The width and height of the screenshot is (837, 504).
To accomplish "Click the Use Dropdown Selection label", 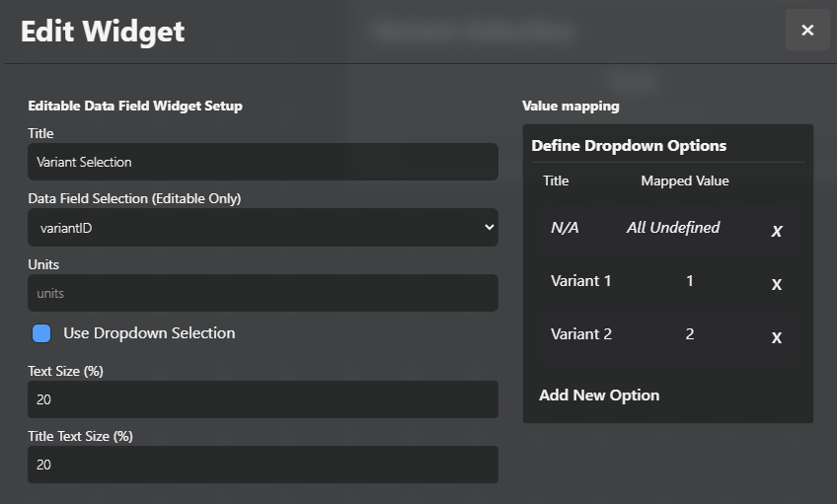I will click(x=149, y=333).
